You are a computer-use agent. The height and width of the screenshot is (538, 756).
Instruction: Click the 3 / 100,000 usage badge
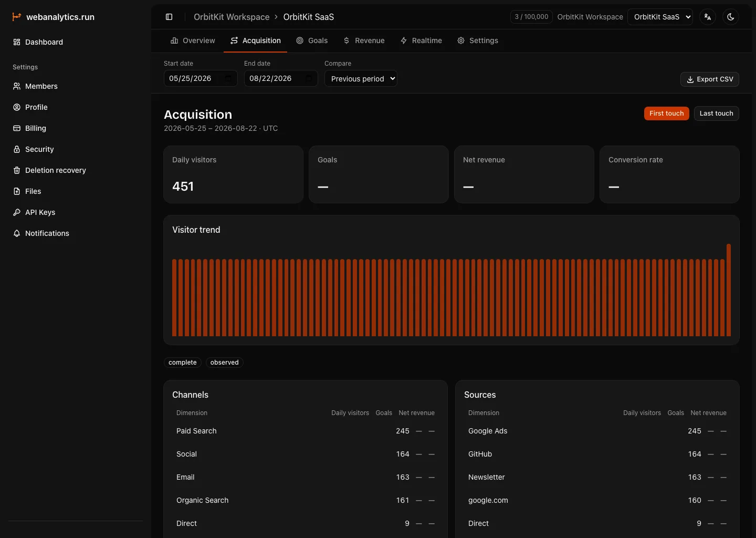[x=531, y=17]
